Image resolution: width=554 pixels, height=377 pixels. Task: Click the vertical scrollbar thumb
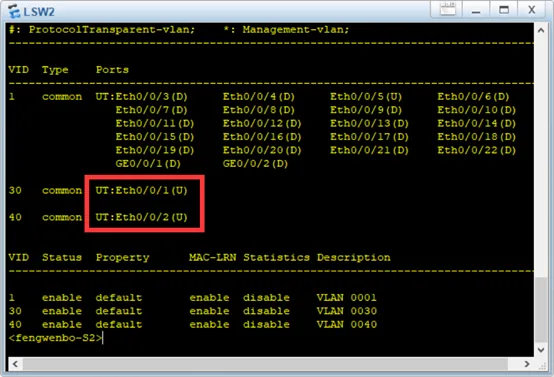(x=541, y=310)
